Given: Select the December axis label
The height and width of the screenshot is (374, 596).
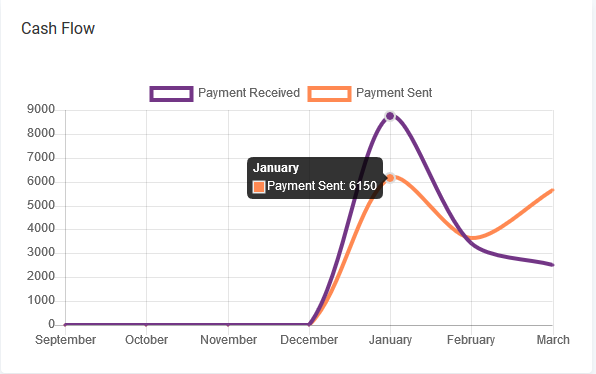Looking at the screenshot, I should tap(309, 339).
